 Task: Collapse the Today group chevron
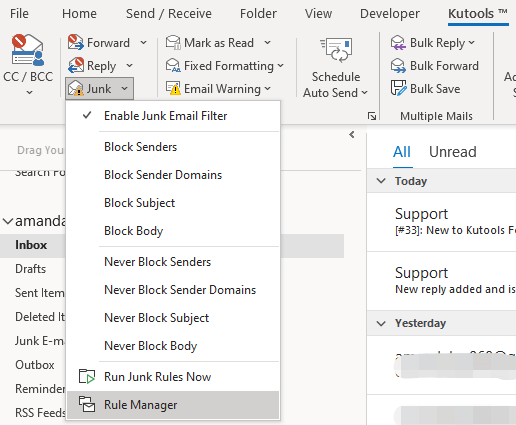point(381,181)
